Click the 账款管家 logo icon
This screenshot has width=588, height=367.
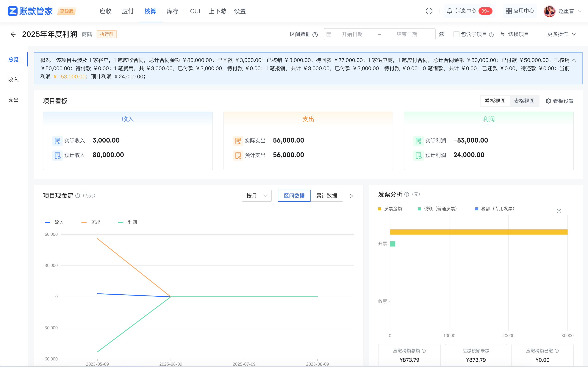tap(13, 11)
